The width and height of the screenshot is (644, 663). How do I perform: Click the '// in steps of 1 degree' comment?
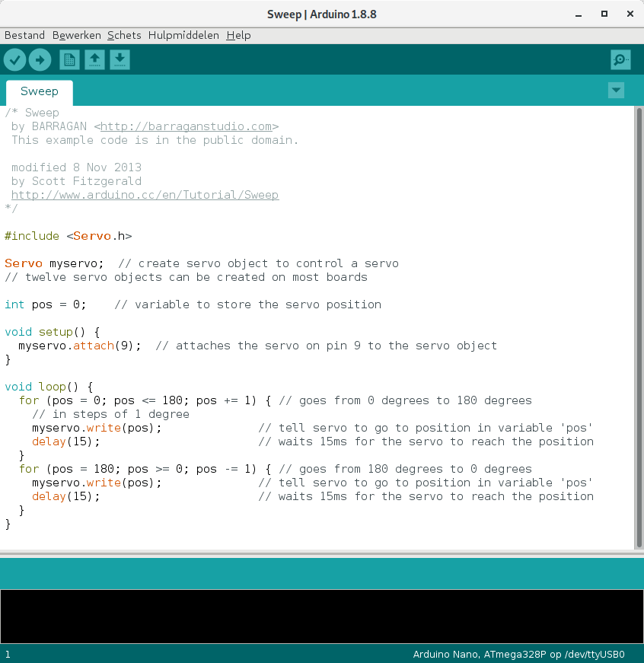pyautogui.click(x=111, y=414)
